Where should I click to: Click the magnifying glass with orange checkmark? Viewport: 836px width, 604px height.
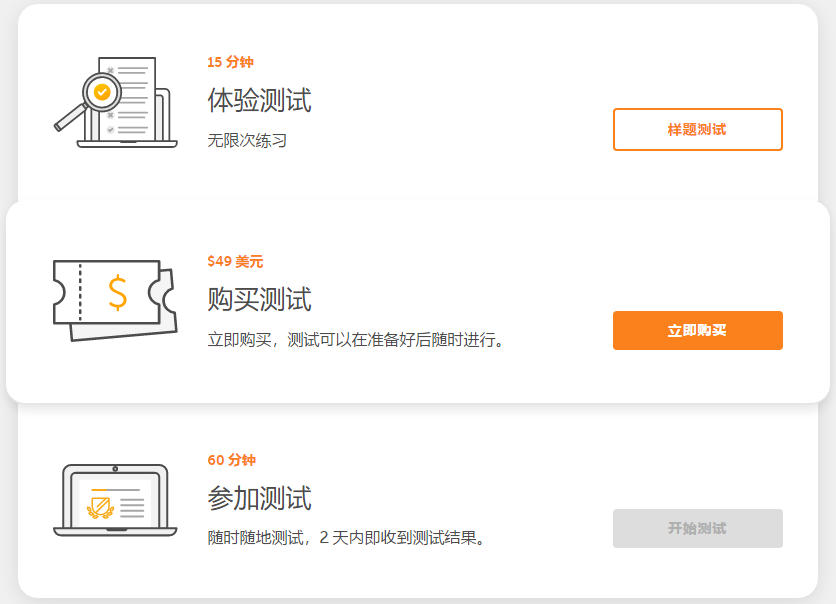pyautogui.click(x=100, y=93)
